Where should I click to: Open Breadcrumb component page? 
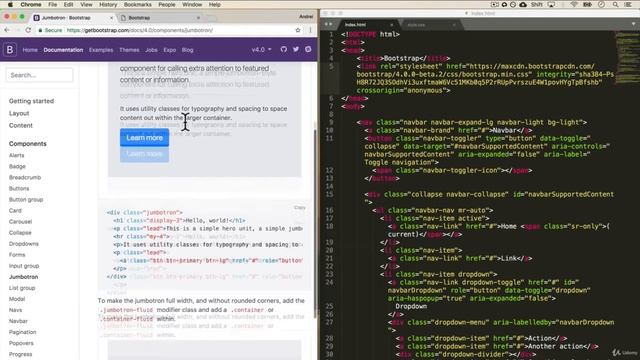point(25,178)
